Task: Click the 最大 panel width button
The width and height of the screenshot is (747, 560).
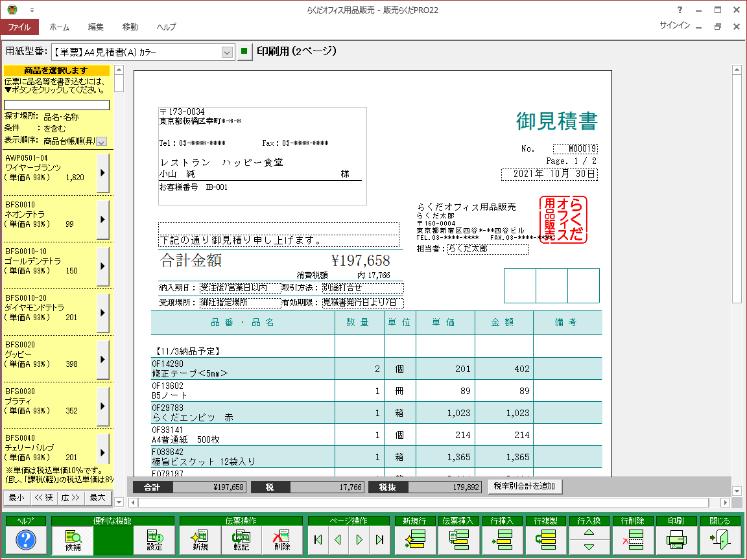Action: pos(98,498)
